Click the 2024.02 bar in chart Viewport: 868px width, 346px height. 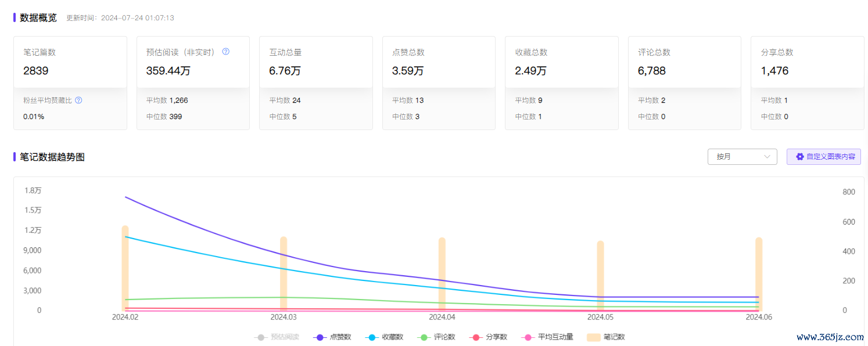pyautogui.click(x=125, y=267)
